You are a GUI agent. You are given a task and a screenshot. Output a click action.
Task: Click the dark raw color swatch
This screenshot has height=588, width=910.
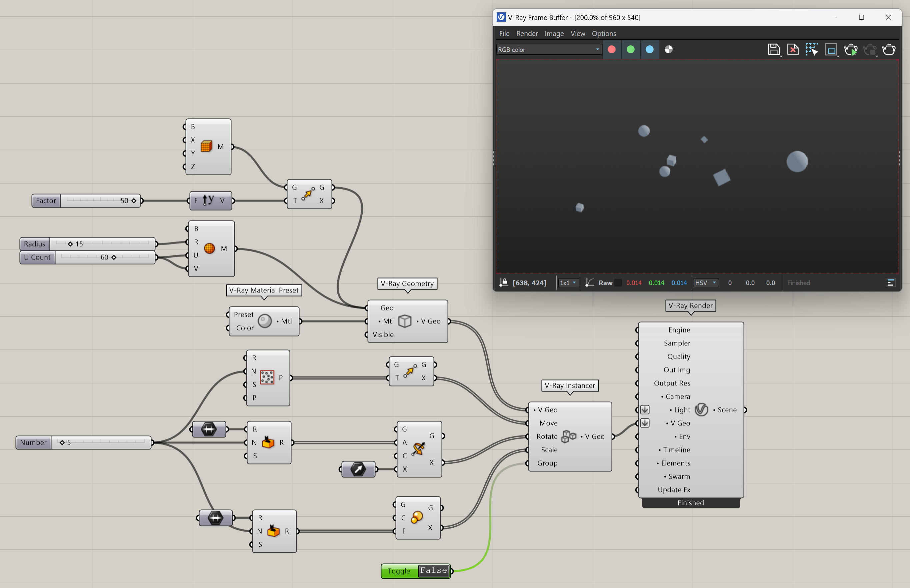618,283
